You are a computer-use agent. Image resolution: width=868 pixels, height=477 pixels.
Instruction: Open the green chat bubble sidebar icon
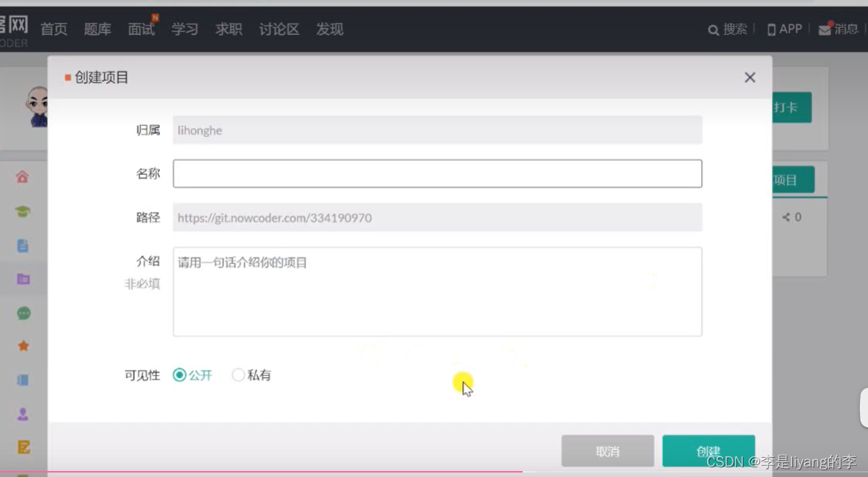click(x=23, y=313)
